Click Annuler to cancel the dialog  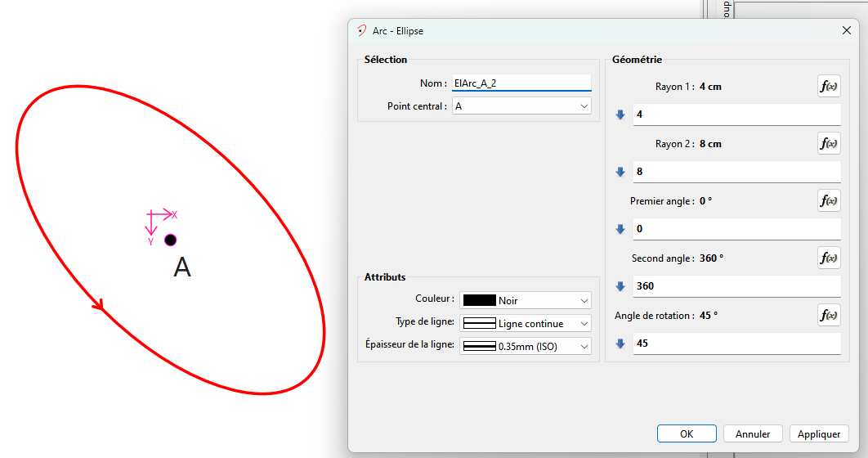click(x=753, y=433)
